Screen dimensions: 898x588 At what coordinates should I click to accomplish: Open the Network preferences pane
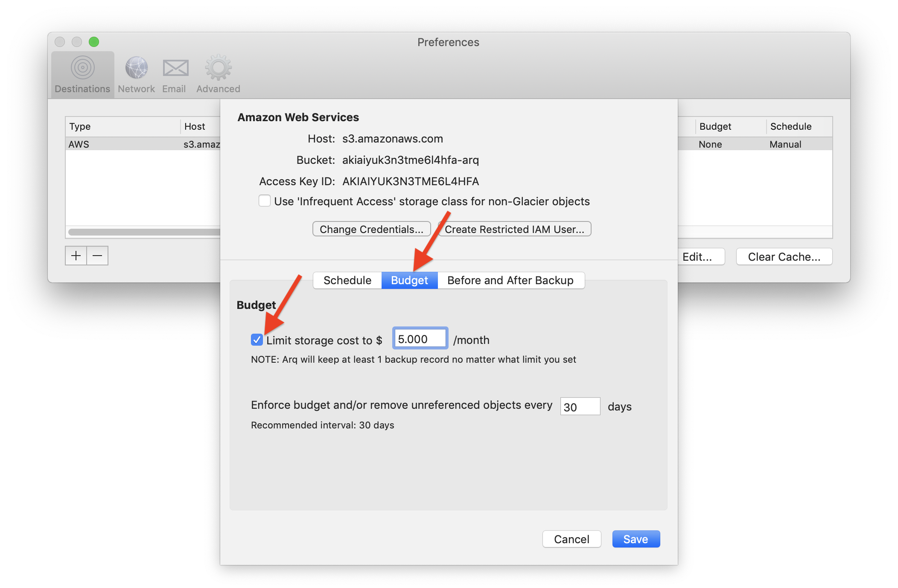(x=136, y=75)
